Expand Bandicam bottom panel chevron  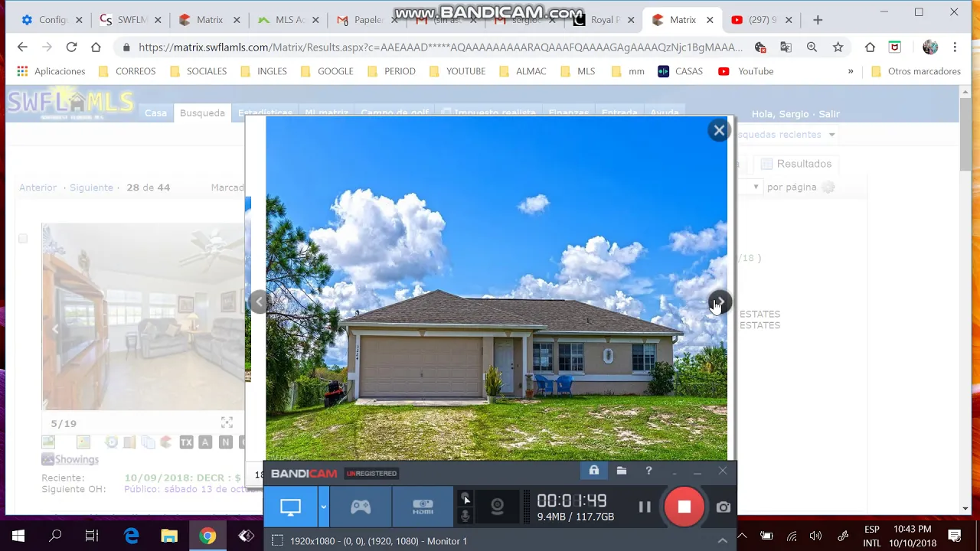[x=722, y=541]
